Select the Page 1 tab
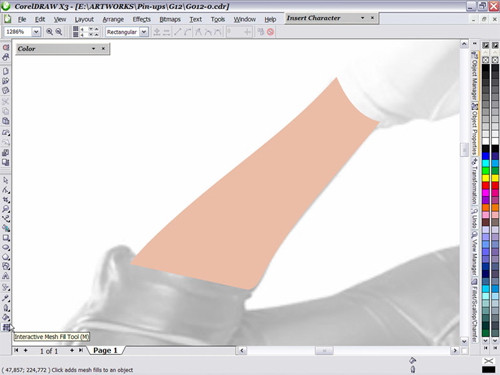This screenshot has width=500, height=375. (105, 350)
